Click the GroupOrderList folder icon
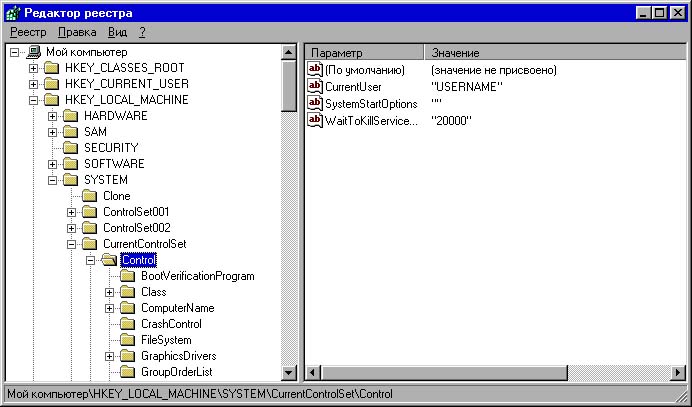Image resolution: width=692 pixels, height=407 pixels. point(128,372)
